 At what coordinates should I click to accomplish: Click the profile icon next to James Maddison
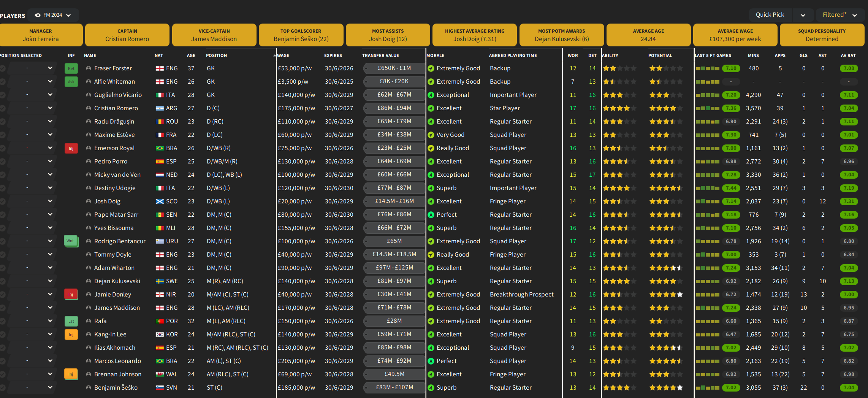(89, 308)
